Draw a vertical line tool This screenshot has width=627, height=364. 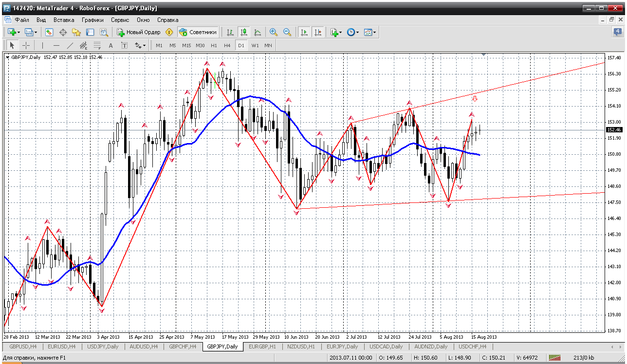click(42, 45)
